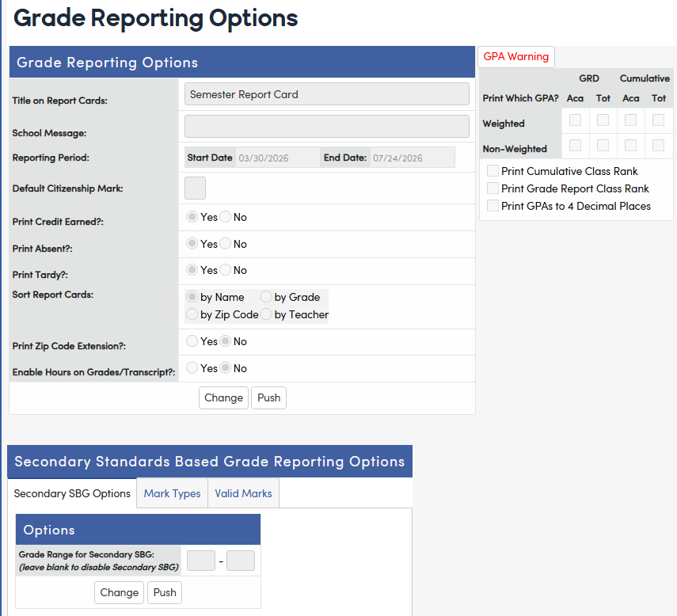Image resolution: width=677 pixels, height=616 pixels.
Task: Click the 'Sort Report Cards:' label
Action: (x=53, y=295)
